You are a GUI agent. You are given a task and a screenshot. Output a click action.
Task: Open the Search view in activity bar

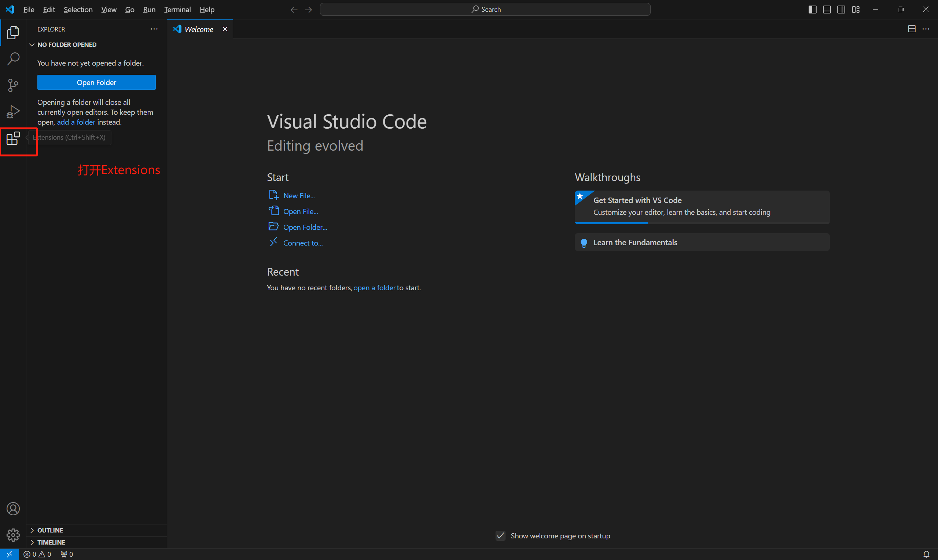pos(13,59)
